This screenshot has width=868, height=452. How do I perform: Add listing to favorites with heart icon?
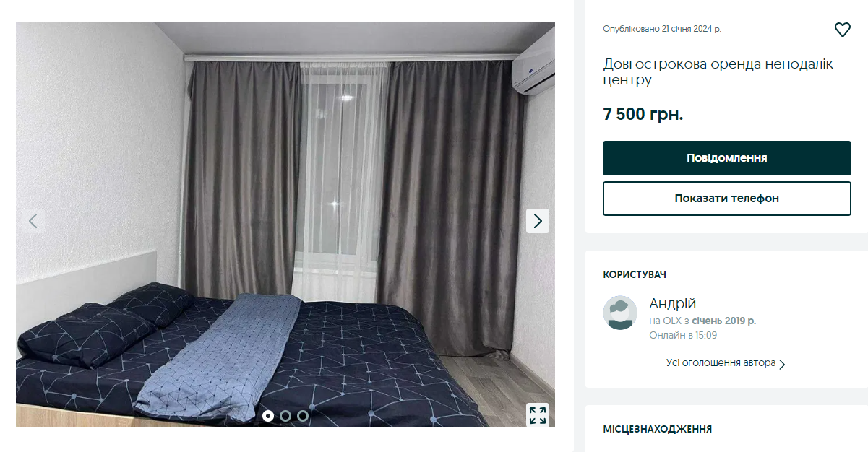[843, 30]
